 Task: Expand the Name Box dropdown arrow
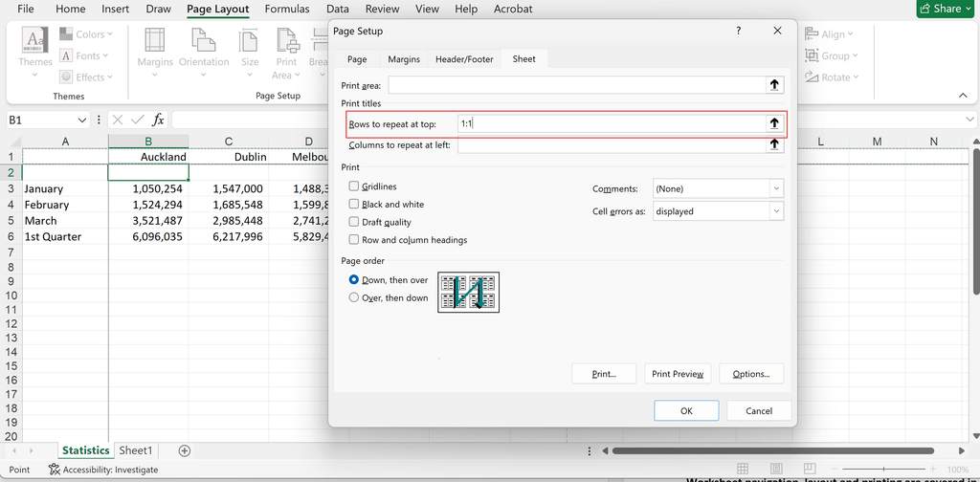tap(82, 120)
